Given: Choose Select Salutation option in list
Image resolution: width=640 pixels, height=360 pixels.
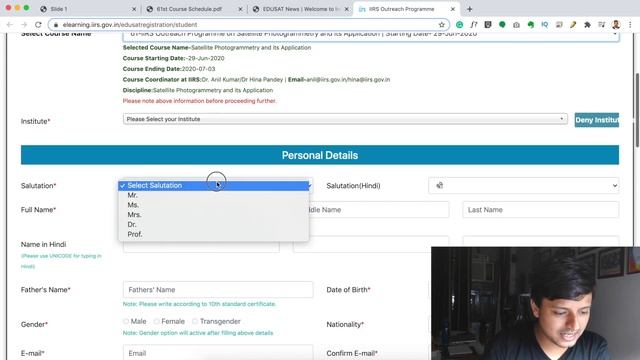Looking at the screenshot, I should [213, 186].
